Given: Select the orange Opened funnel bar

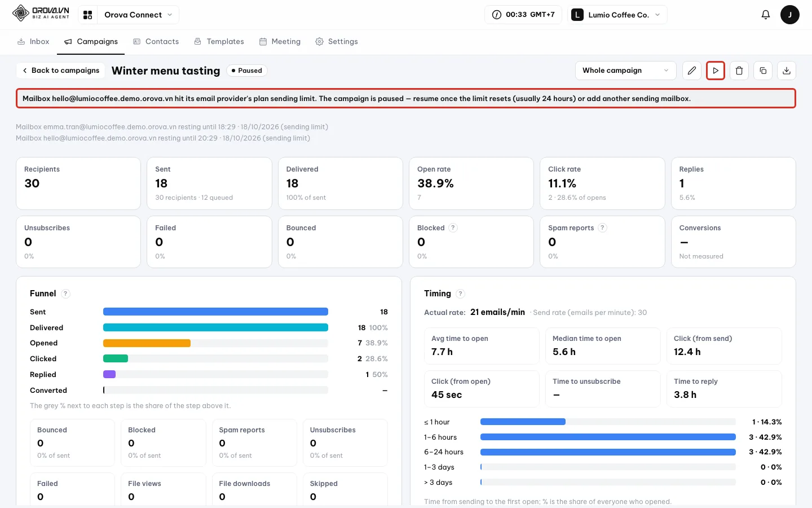Looking at the screenshot, I should click(147, 343).
